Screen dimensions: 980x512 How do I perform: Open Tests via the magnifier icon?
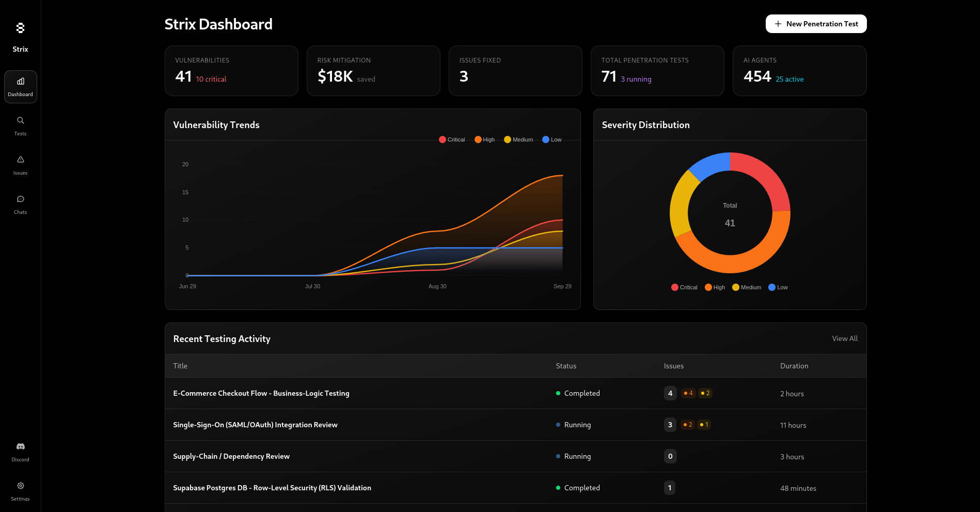tap(21, 120)
